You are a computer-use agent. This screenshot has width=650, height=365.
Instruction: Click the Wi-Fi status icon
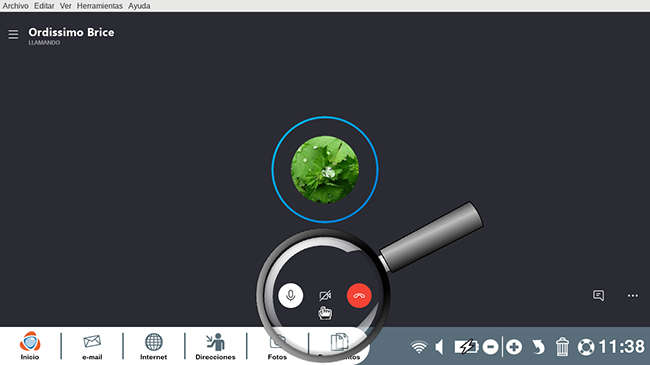[419, 347]
